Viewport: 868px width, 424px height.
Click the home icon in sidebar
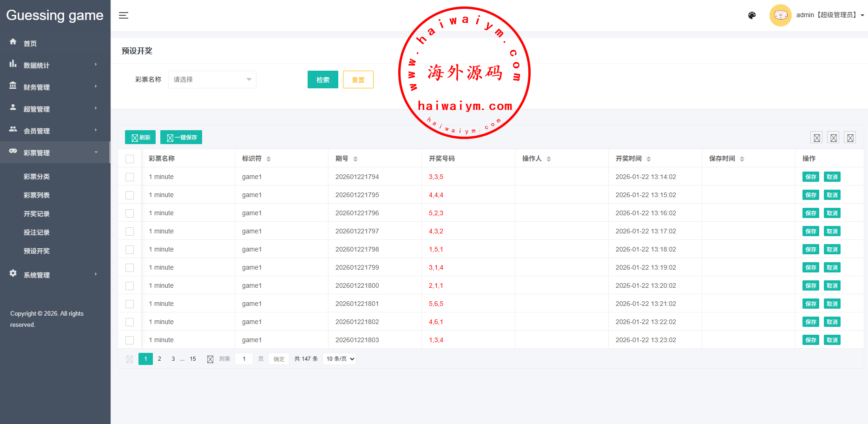(13, 42)
